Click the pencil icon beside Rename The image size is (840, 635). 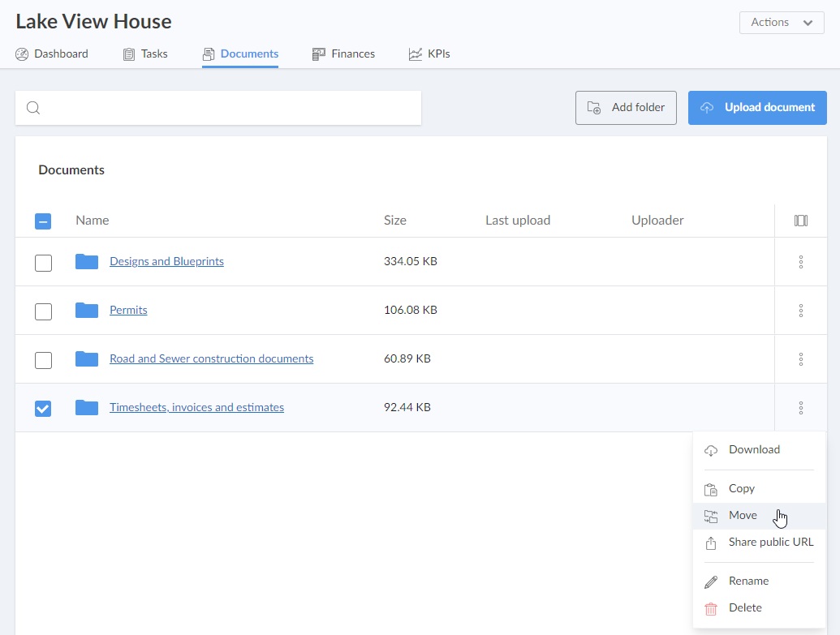[711, 581]
